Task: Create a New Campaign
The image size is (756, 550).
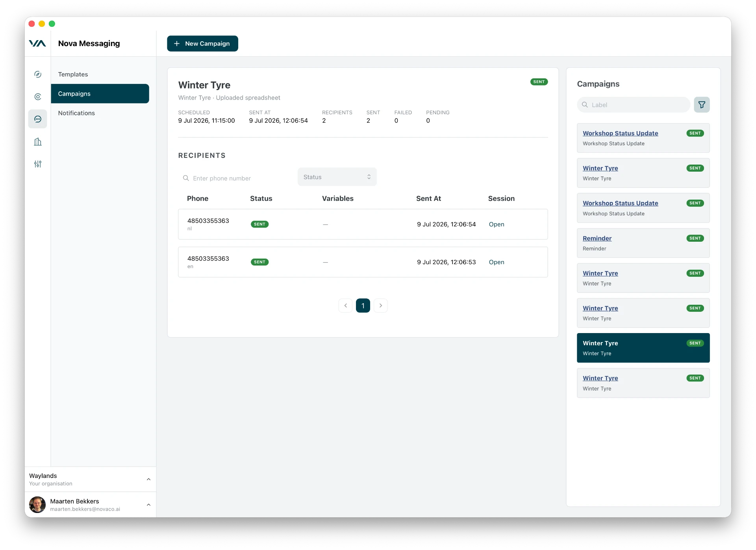Action: pos(202,43)
